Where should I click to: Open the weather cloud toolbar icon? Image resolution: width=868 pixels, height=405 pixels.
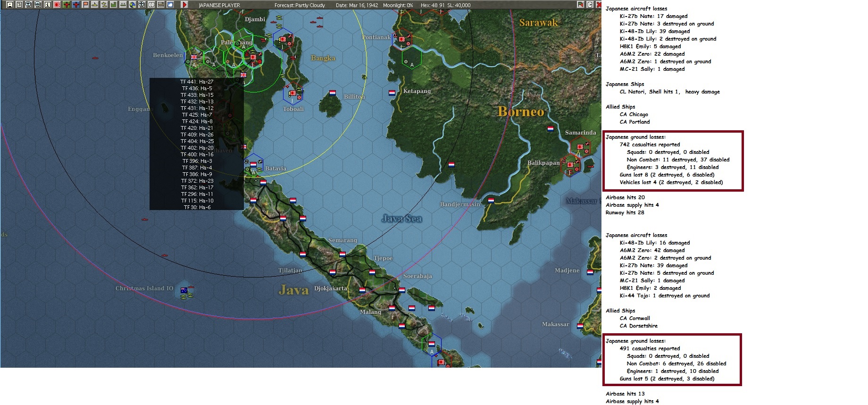170,5
